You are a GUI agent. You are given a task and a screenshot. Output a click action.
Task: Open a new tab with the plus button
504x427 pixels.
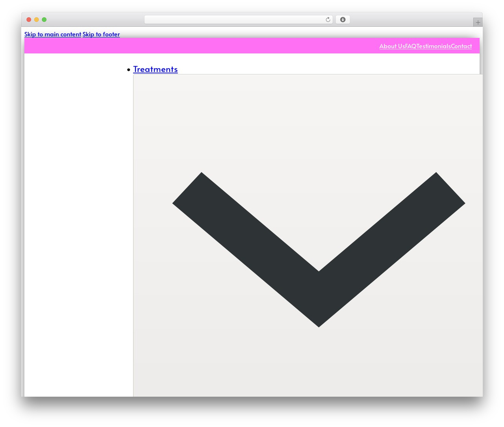[478, 22]
